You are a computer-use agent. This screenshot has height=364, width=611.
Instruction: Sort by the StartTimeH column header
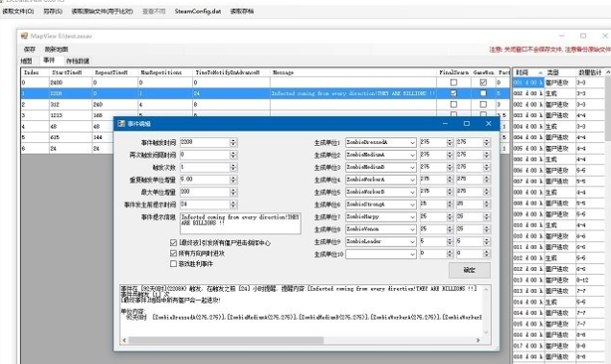coord(71,72)
